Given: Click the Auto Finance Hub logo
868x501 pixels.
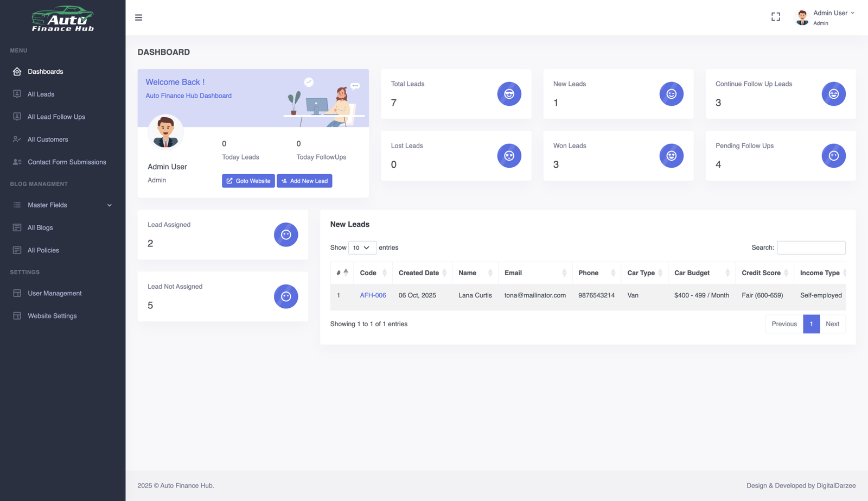Looking at the screenshot, I should [x=62, y=18].
